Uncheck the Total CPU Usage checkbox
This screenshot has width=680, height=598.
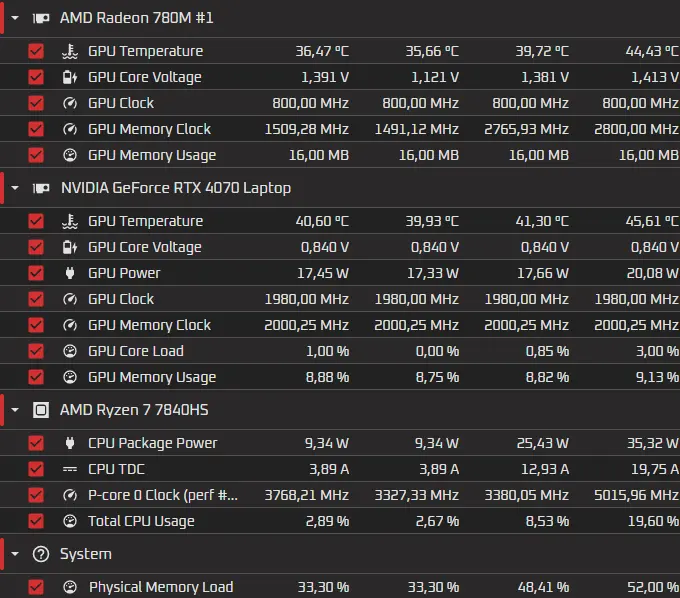[x=36, y=521]
